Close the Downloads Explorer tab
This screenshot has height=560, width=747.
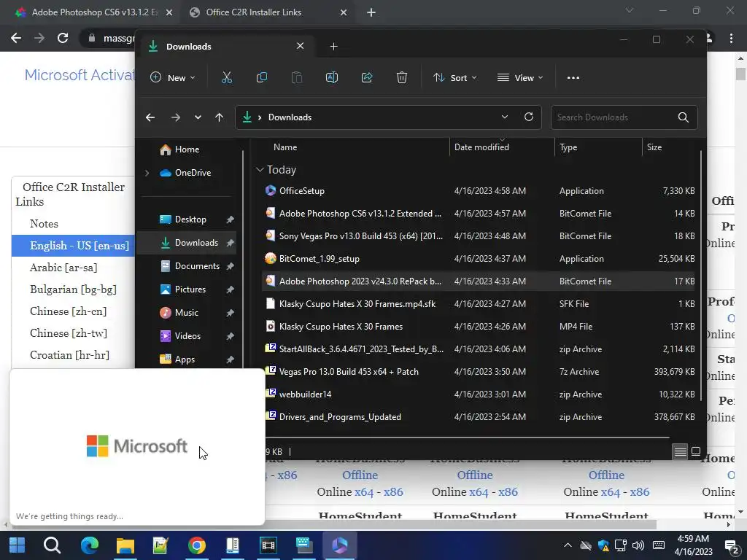point(300,46)
